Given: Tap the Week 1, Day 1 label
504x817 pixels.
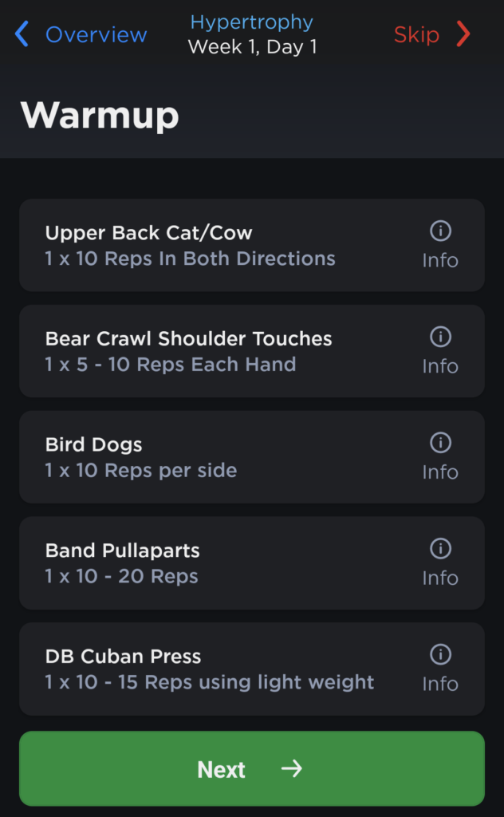Looking at the screenshot, I should point(252,47).
